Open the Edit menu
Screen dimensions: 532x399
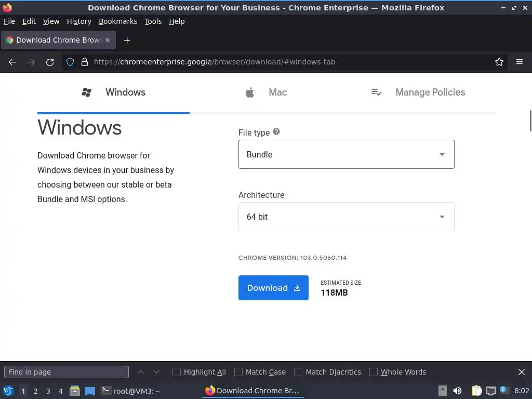[29, 21]
